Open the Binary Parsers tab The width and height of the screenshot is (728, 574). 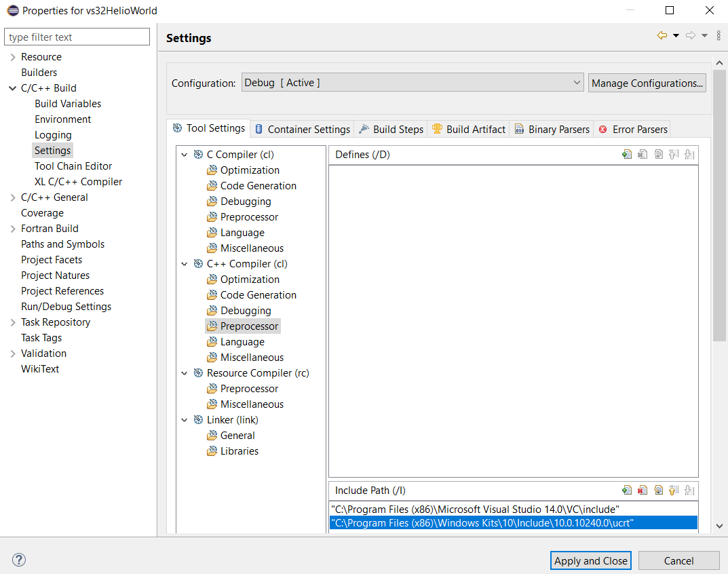(x=552, y=129)
